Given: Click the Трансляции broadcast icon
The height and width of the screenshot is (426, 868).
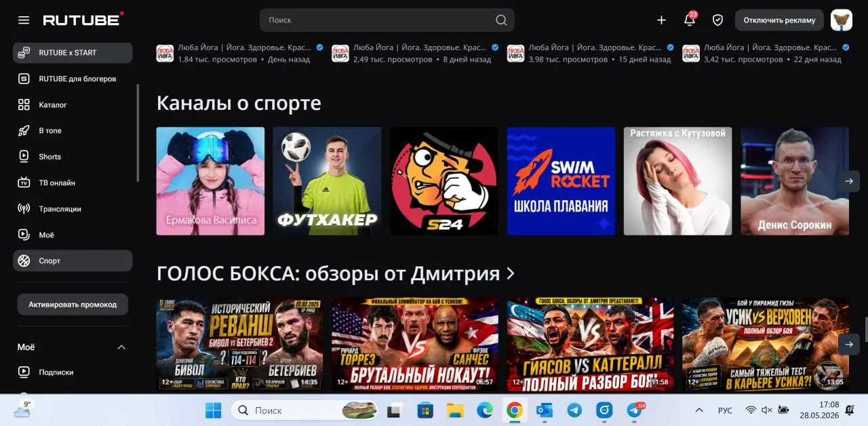Looking at the screenshot, I should coord(24,209).
